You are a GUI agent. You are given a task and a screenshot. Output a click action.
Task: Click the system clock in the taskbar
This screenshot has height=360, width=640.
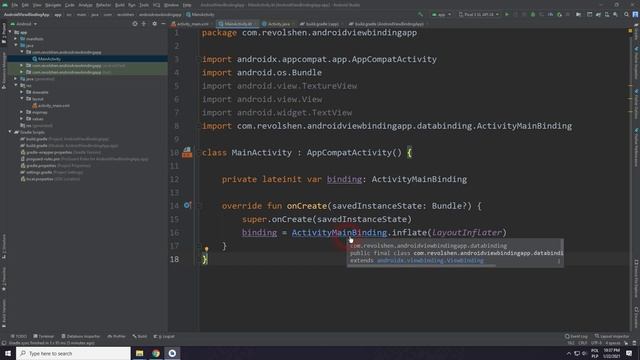[611, 353]
